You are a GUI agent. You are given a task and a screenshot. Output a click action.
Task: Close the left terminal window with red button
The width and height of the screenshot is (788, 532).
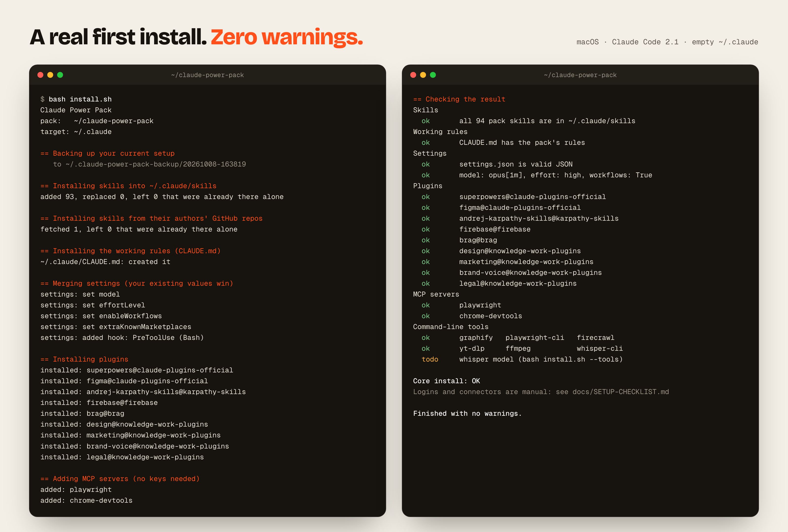pyautogui.click(x=40, y=75)
